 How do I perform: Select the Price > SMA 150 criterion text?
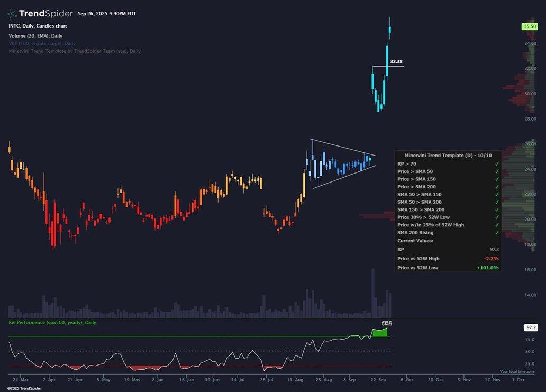pyautogui.click(x=416, y=179)
